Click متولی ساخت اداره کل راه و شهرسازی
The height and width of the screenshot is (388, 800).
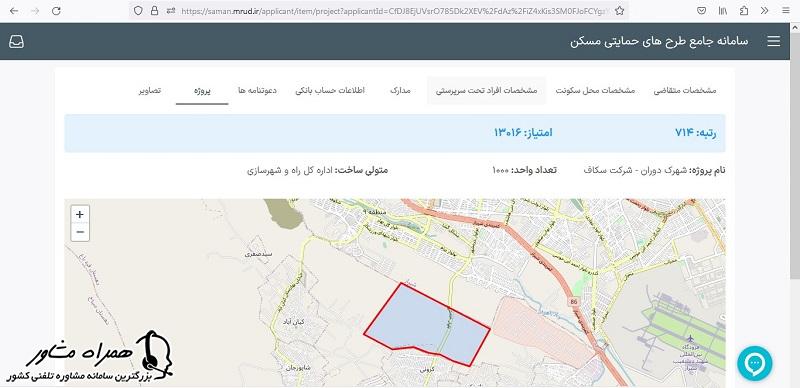coord(317,170)
